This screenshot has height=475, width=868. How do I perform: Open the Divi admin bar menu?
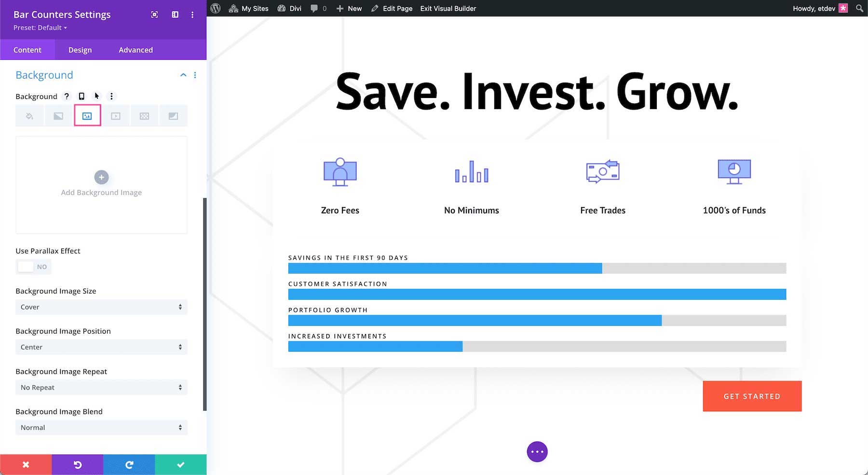pyautogui.click(x=289, y=8)
